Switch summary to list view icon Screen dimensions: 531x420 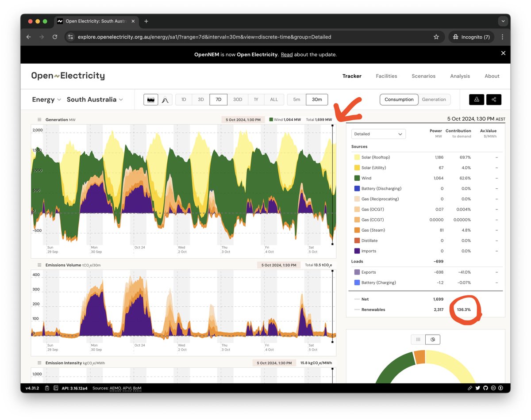418,340
